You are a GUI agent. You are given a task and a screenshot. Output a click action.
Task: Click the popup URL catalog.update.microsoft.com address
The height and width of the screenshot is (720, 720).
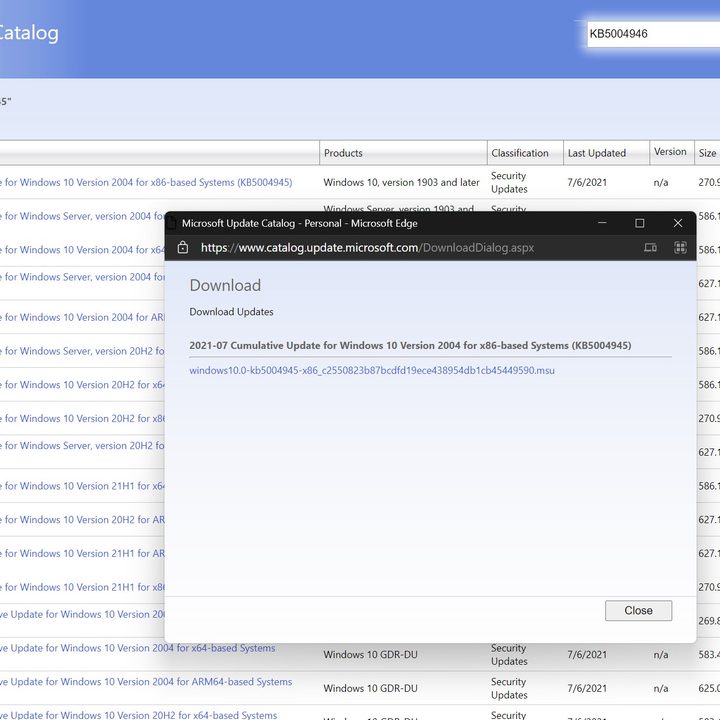click(x=367, y=248)
